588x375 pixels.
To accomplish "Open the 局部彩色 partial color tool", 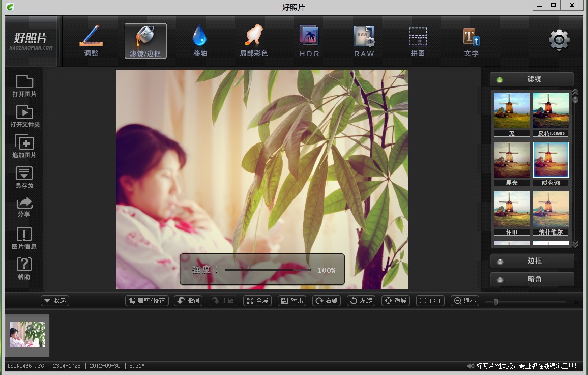I will point(254,41).
